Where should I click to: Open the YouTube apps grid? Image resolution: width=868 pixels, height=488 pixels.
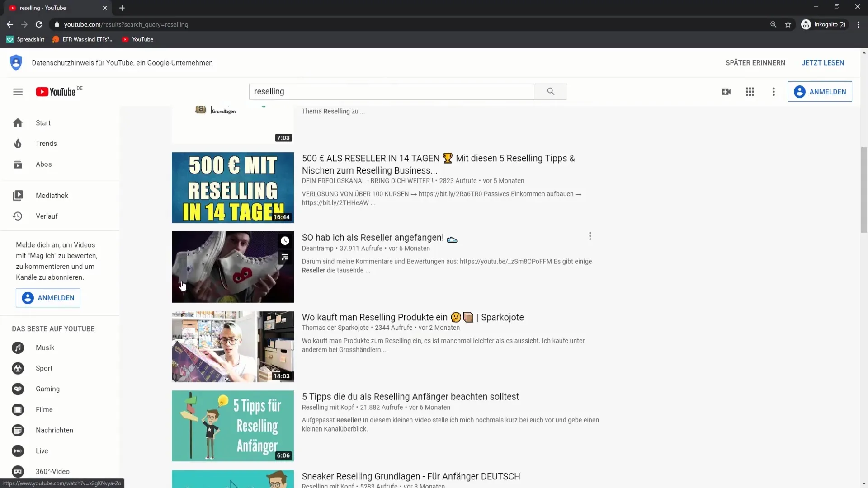(x=750, y=92)
